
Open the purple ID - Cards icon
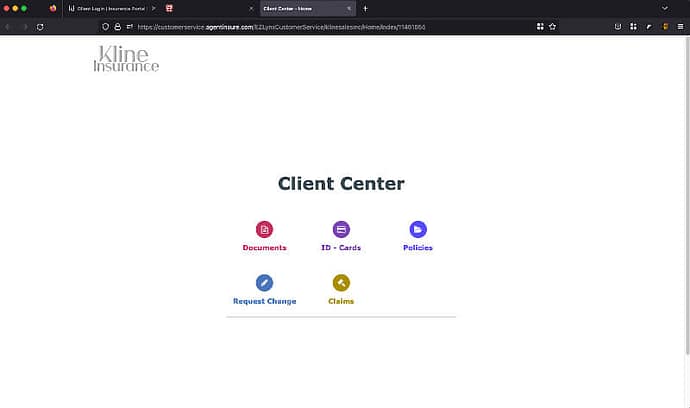point(341,229)
